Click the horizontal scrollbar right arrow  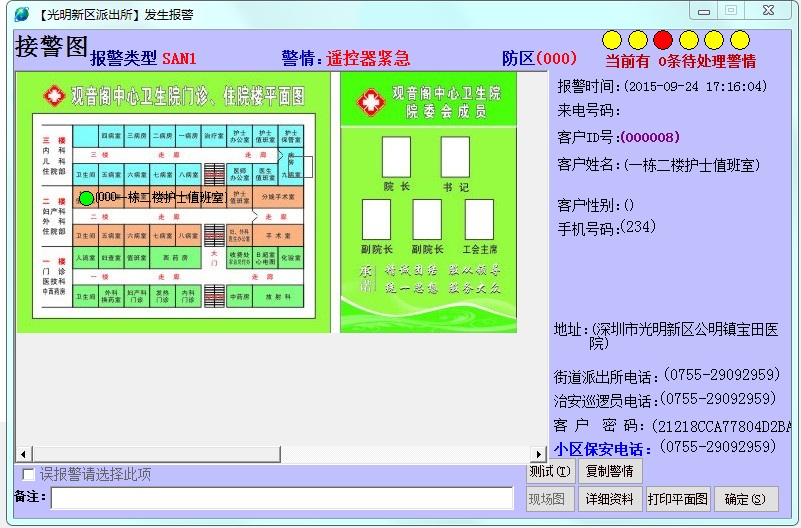coord(539,455)
